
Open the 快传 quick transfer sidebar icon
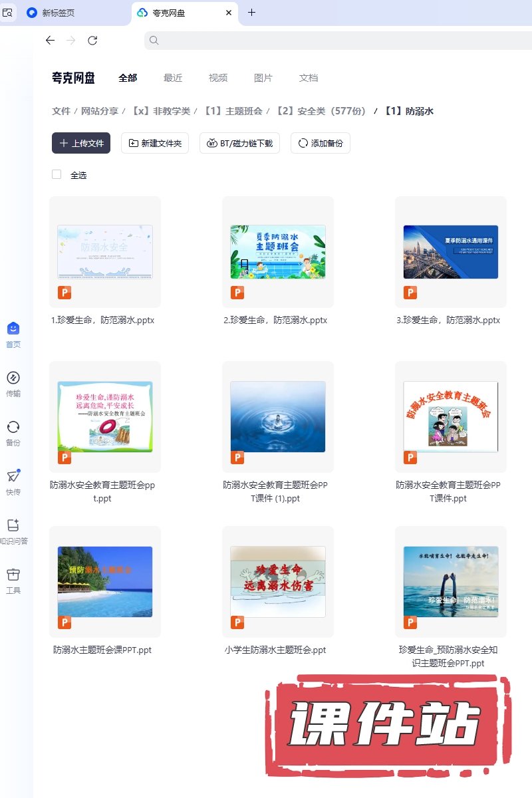coord(13,477)
